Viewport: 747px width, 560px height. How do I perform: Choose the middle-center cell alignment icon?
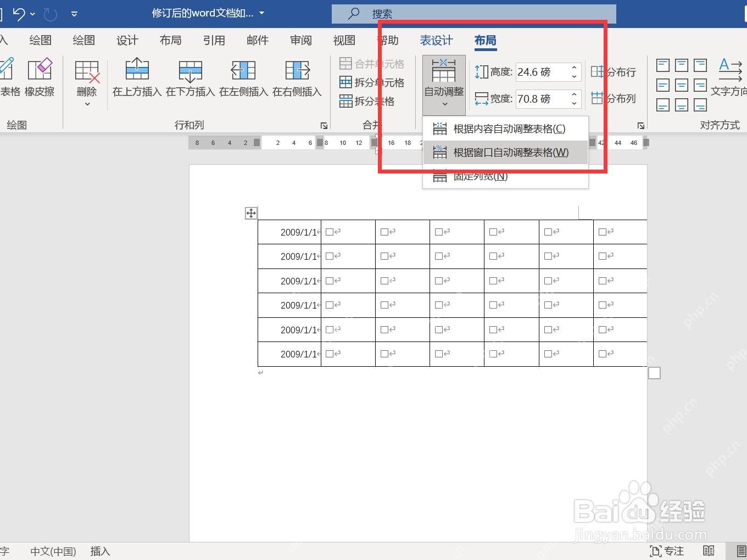(x=682, y=85)
